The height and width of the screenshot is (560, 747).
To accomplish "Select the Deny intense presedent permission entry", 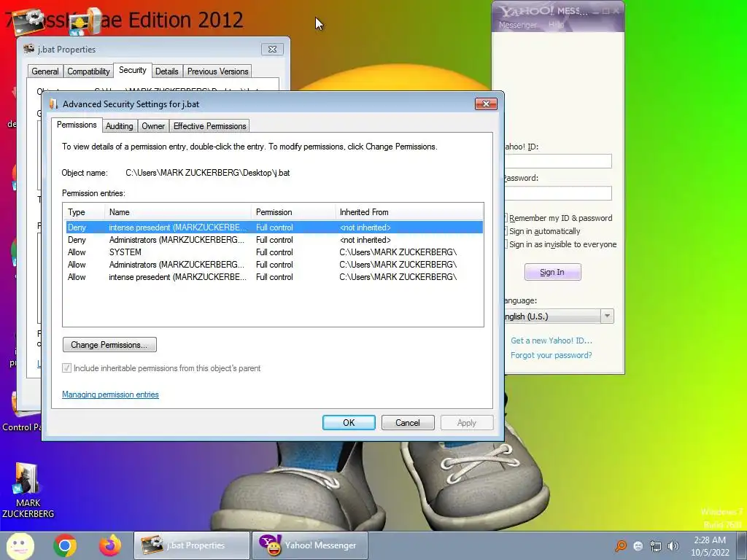I will (274, 227).
